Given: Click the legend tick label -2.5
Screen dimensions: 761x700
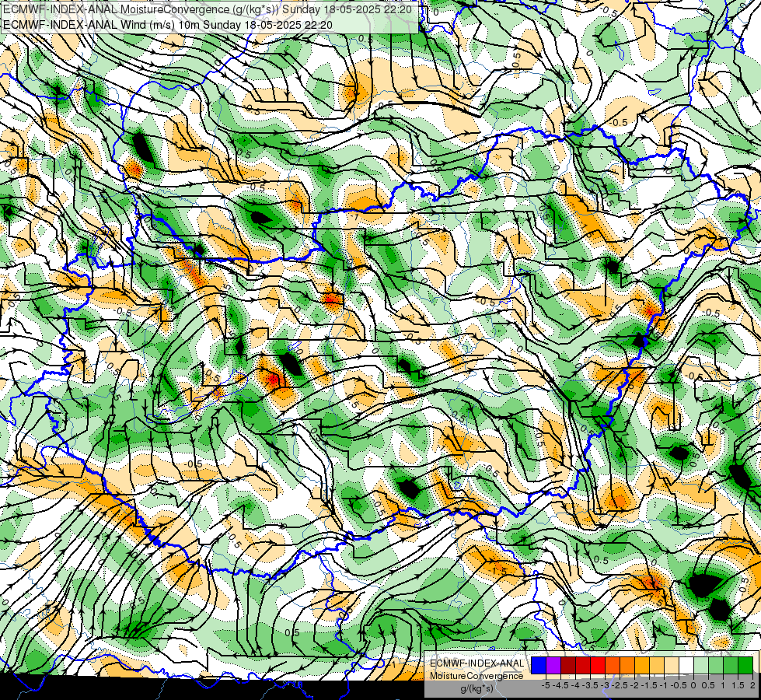Looking at the screenshot, I should (620, 685).
